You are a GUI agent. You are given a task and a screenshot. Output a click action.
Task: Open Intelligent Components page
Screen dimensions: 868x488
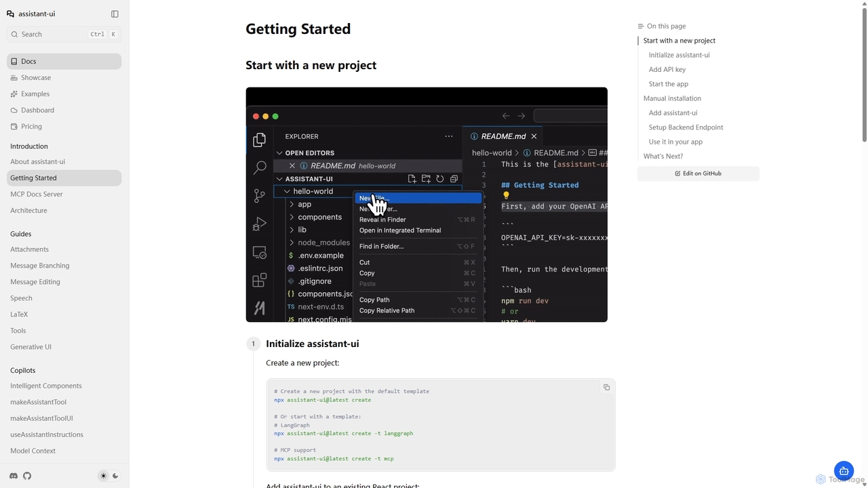pos(64,386)
